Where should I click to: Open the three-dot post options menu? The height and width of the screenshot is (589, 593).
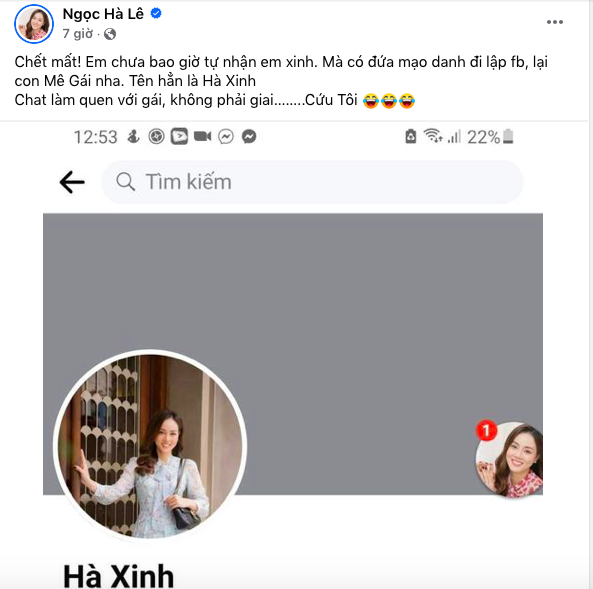(x=554, y=22)
